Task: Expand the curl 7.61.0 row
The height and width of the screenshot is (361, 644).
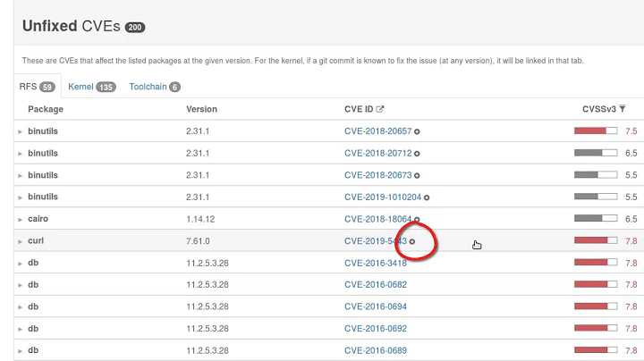Action: pos(20,241)
